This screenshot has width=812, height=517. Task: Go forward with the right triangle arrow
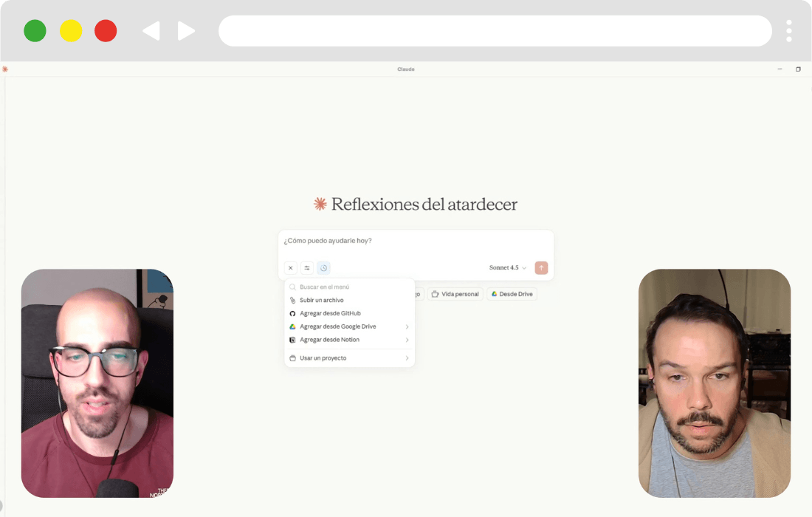coord(186,30)
